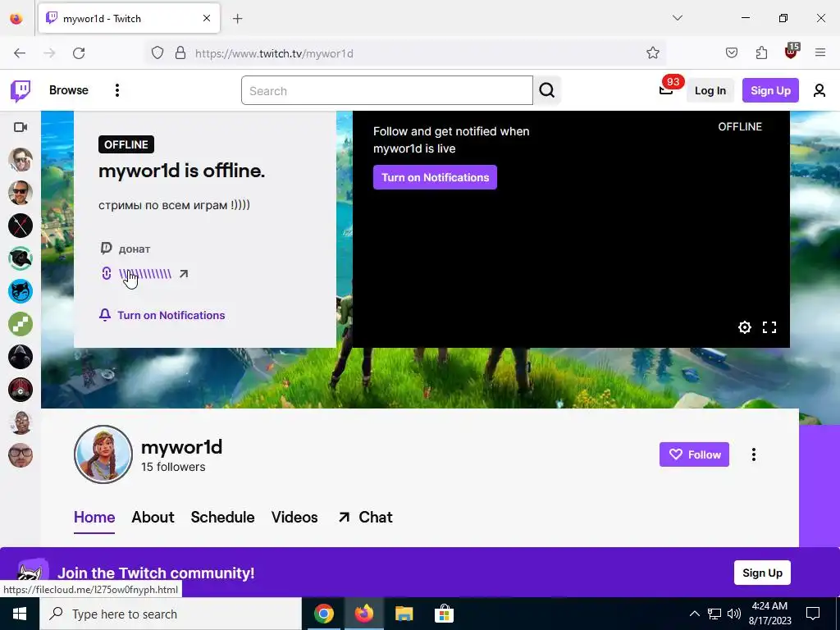Toggle fullscreen on the player

pyautogui.click(x=769, y=327)
